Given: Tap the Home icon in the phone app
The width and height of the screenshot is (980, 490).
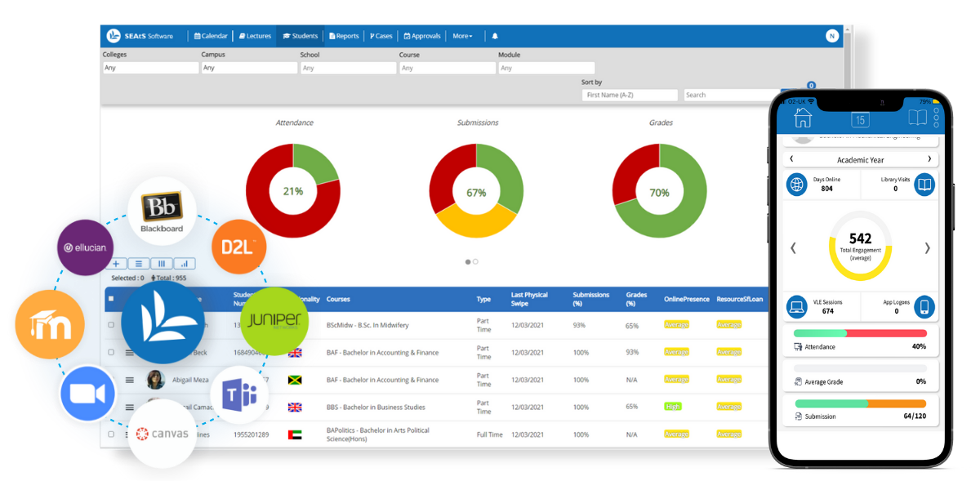Looking at the screenshot, I should coord(803,118).
